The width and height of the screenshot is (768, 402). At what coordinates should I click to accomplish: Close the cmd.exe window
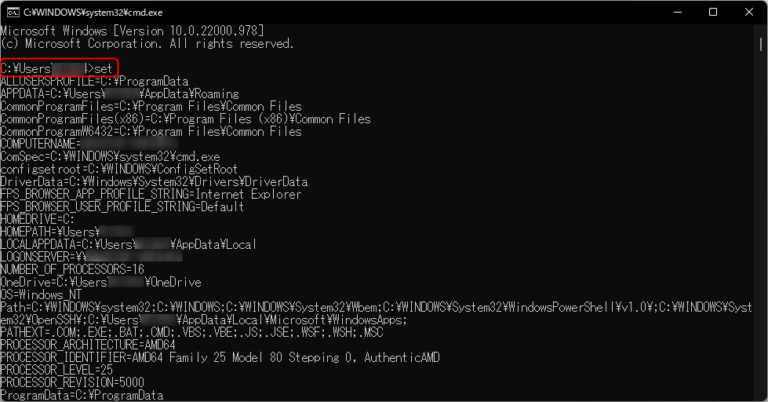point(751,12)
